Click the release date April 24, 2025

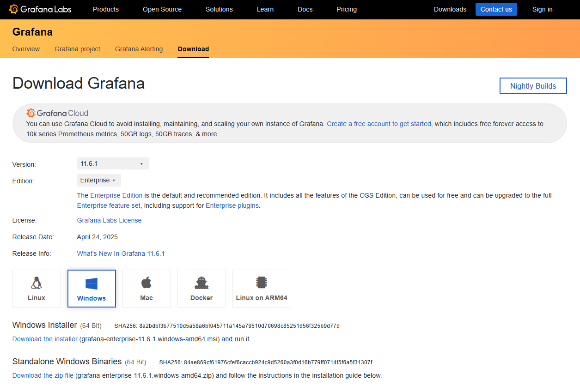point(98,237)
